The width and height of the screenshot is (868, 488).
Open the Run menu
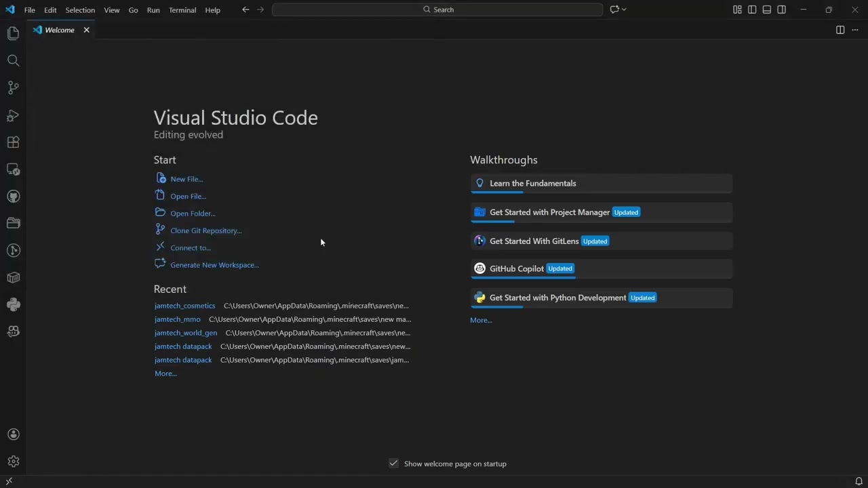(153, 10)
